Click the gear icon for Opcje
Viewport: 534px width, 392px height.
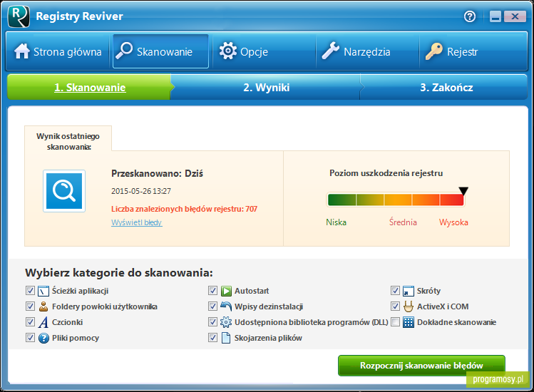click(x=228, y=51)
